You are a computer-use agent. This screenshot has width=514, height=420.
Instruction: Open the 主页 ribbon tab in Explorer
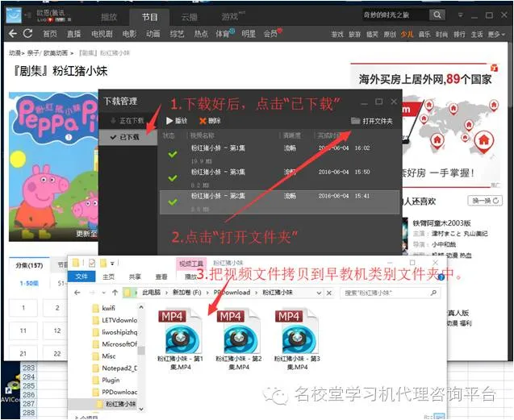pyautogui.click(x=108, y=277)
